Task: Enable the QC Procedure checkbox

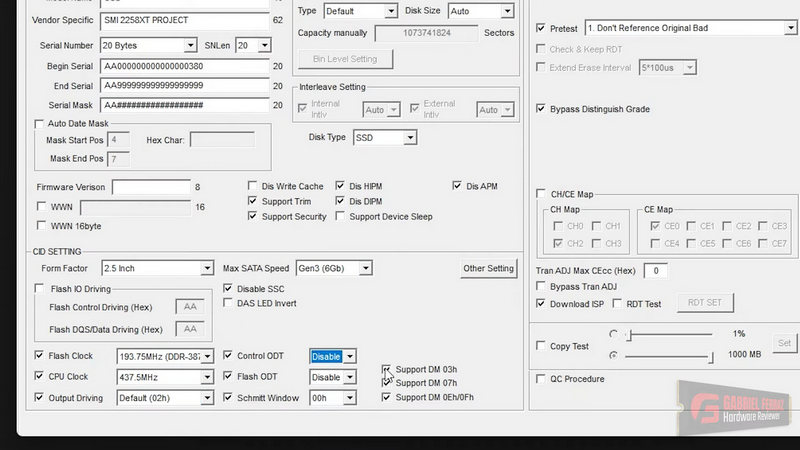Action: coord(541,379)
